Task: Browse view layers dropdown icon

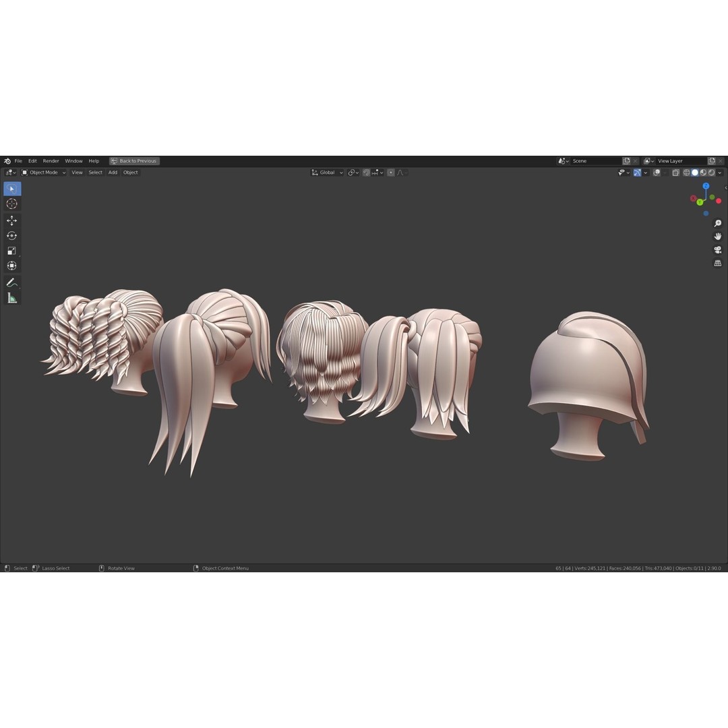Action: point(648,161)
